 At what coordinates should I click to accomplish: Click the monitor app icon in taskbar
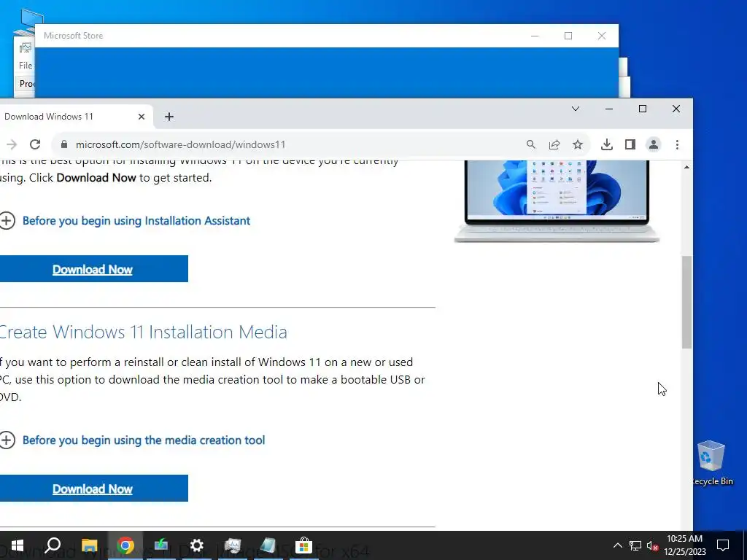233,545
